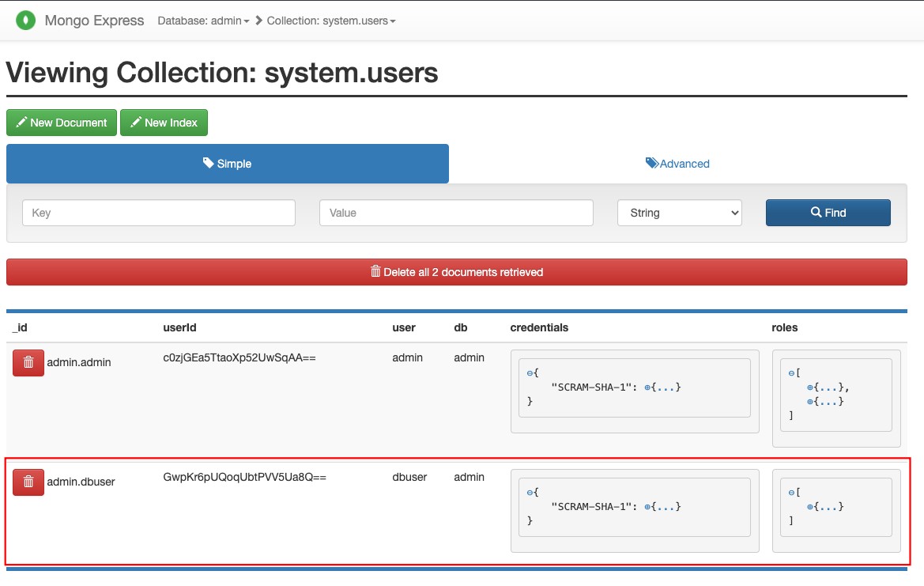Viewport: 924px width, 586px height.
Task: Focus the Key input field
Action: [159, 213]
